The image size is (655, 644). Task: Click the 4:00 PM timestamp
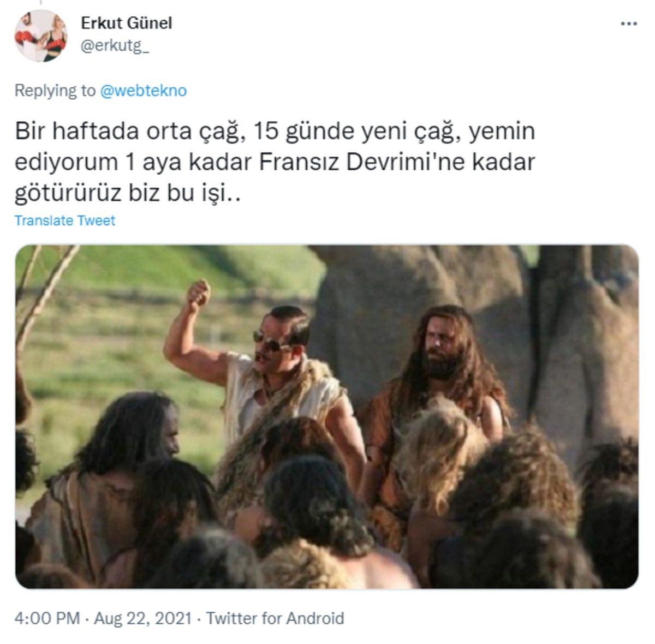[x=47, y=618]
